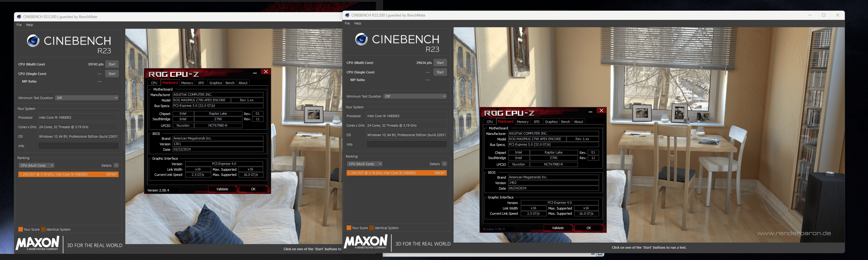This screenshot has height=260, width=868.
Task: Click Version 2.08.4 label in left CPU-Z
Action: 158,190
